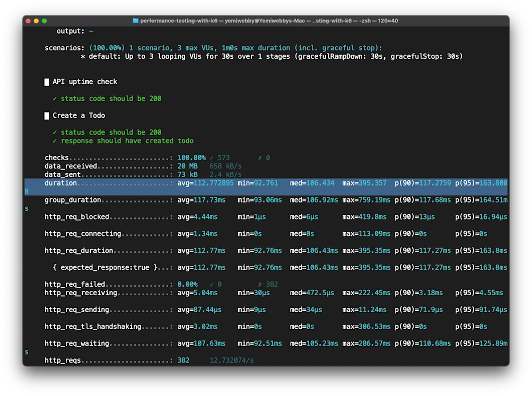Image resolution: width=532 pixels, height=396 pixels.
Task: Click the block marker beside Create a Todo
Action: (x=47, y=116)
